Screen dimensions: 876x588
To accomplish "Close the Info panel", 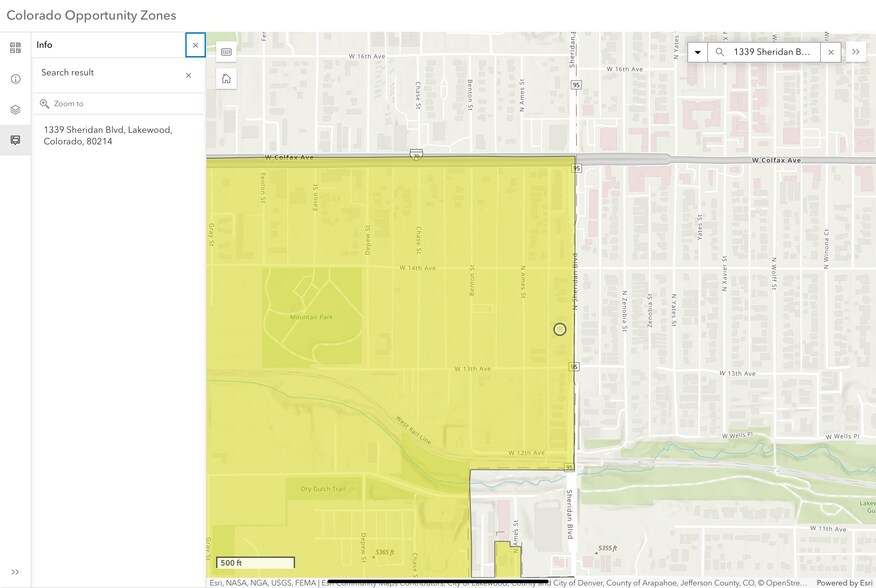I will click(196, 44).
